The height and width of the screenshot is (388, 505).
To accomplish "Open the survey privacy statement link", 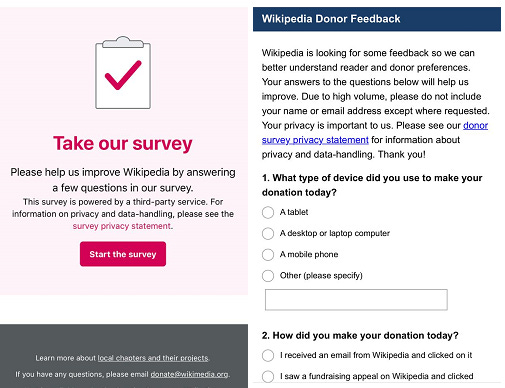I will [x=122, y=226].
